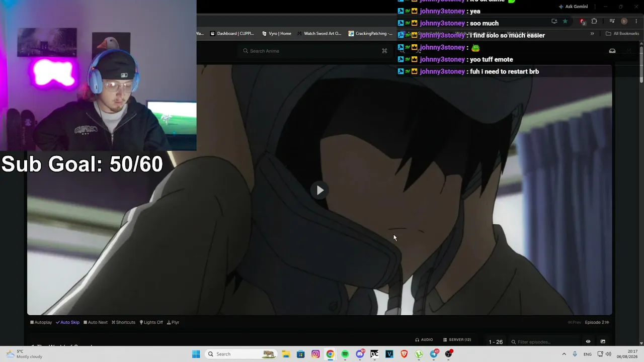Click the site's discord-style icon top right
644x362 pixels.
coord(612,51)
